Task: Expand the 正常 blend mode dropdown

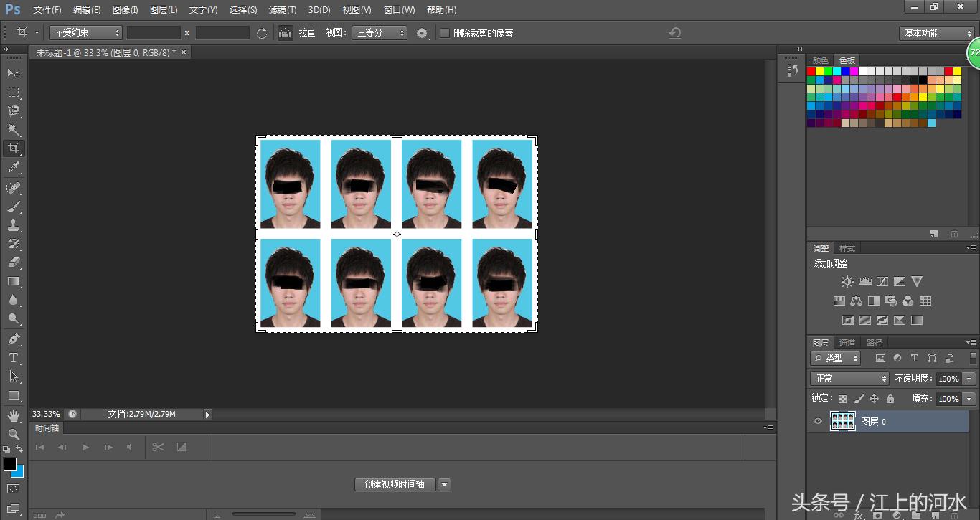Action: tap(849, 379)
